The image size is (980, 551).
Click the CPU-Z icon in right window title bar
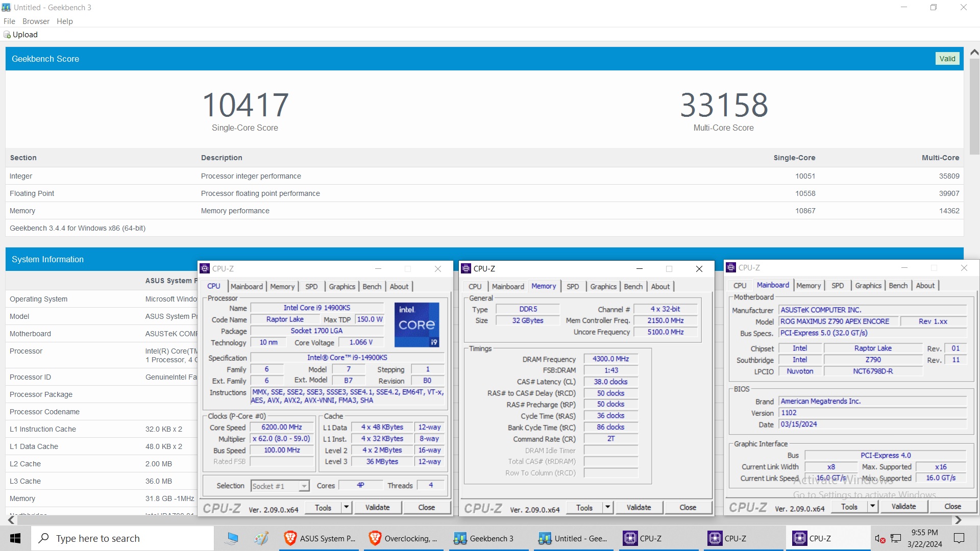[x=731, y=267]
